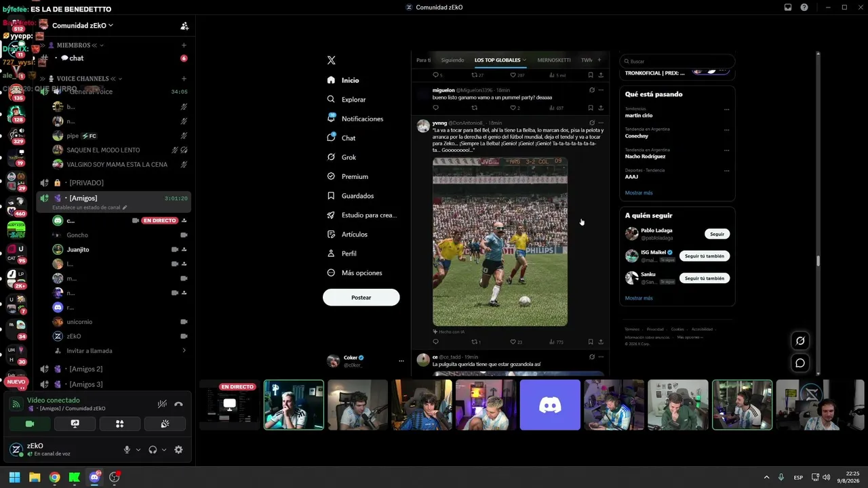Open File Explorer from the taskbar
Screen dimensions: 868x488
pos(35,477)
